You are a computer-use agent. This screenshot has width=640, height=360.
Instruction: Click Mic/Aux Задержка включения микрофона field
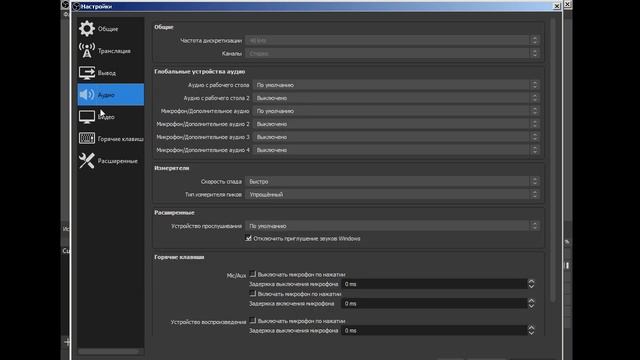tap(434, 304)
